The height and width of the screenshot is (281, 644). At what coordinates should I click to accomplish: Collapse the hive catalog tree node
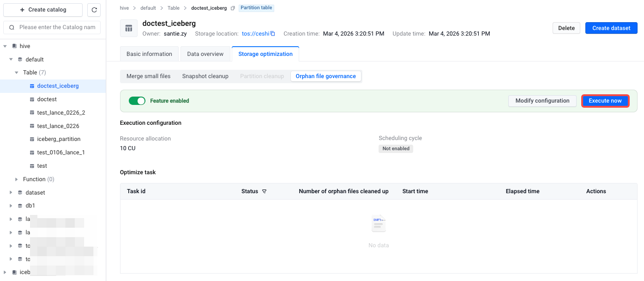pyautogui.click(x=5, y=46)
